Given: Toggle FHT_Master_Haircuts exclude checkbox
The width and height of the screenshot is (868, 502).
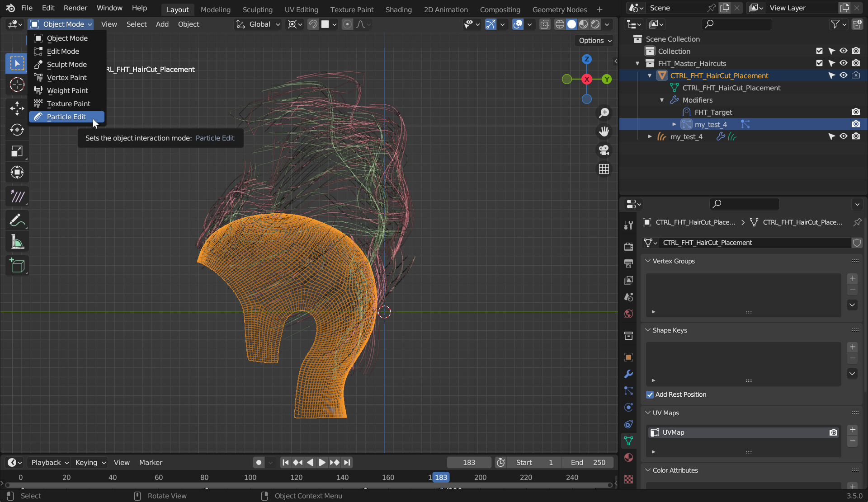Looking at the screenshot, I should pyautogui.click(x=819, y=63).
